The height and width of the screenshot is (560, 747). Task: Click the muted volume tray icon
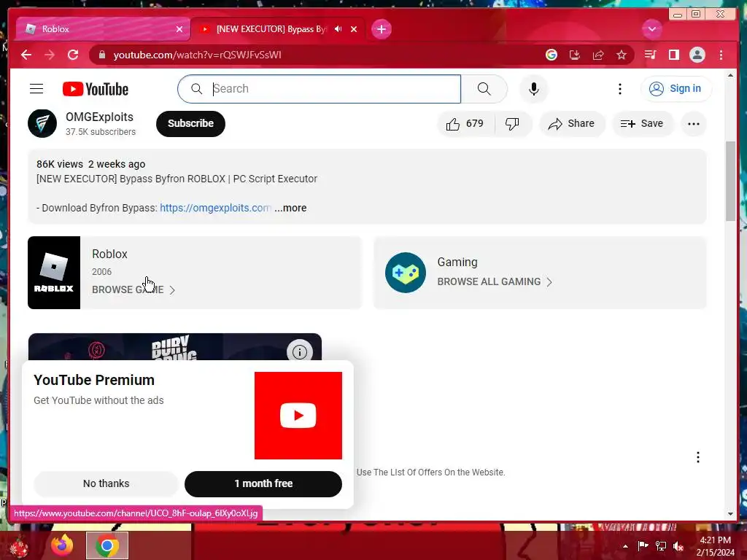678,545
